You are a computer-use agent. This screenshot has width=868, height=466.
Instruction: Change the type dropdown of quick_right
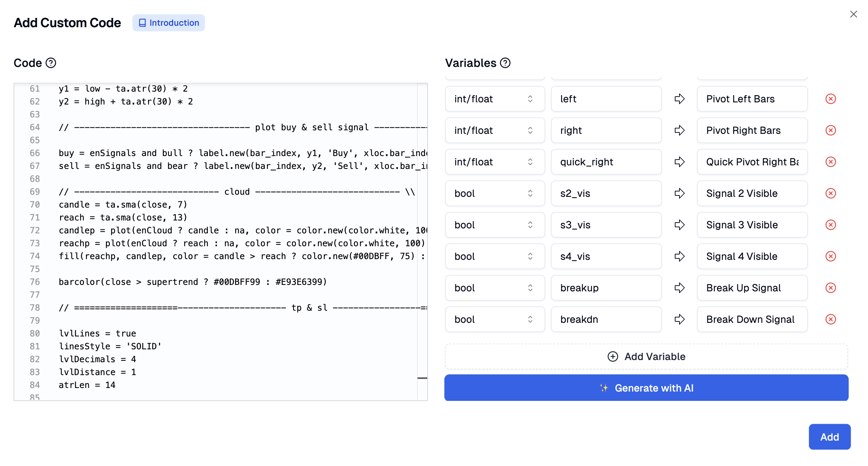pyautogui.click(x=495, y=162)
